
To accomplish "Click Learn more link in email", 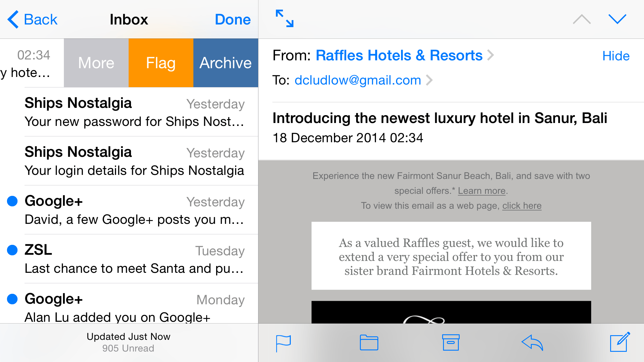I will pos(482,190).
